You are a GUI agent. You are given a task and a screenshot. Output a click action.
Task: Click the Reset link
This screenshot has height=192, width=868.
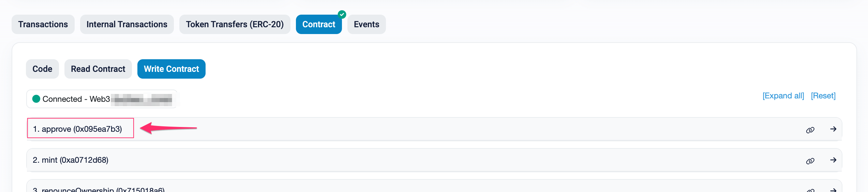[823, 96]
